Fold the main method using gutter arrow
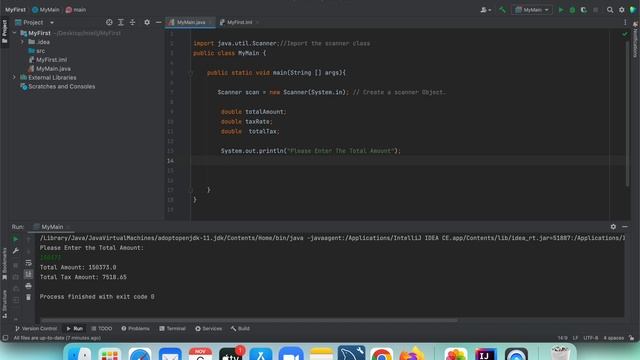The image size is (640, 360). 191,73
